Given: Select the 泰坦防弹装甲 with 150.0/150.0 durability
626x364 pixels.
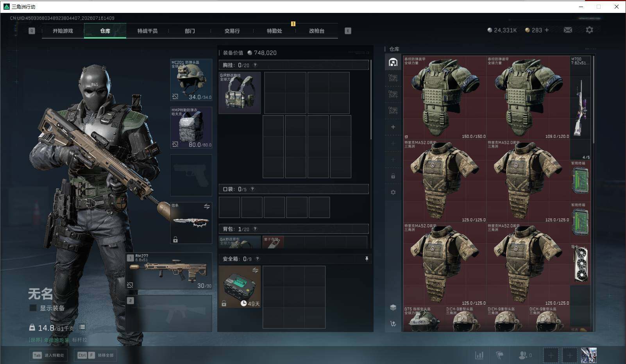Looking at the screenshot, I should pos(445,98).
